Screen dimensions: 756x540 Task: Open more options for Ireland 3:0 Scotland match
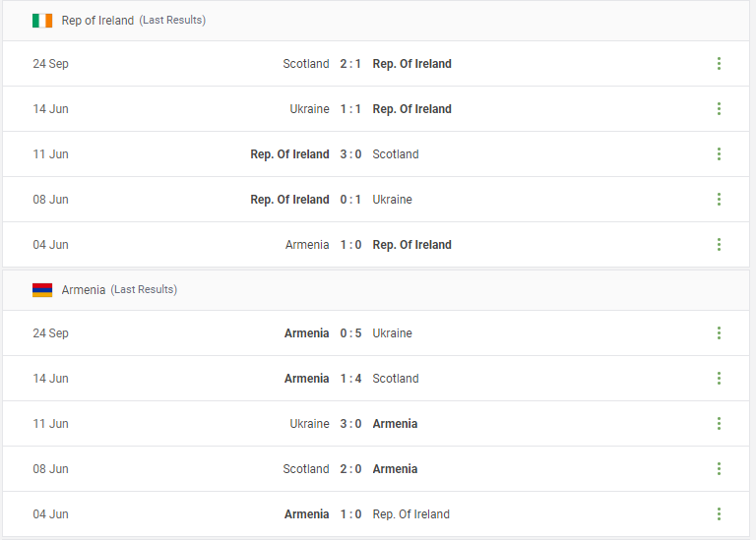click(719, 154)
